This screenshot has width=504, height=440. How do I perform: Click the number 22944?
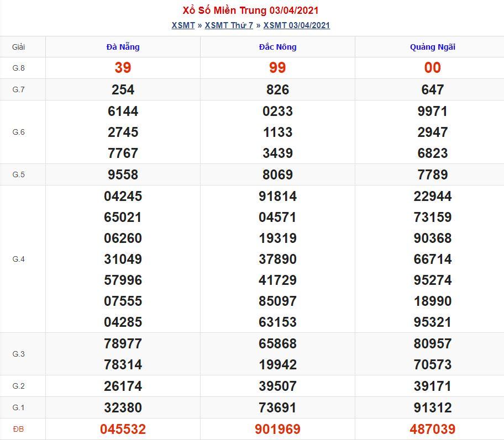click(433, 196)
